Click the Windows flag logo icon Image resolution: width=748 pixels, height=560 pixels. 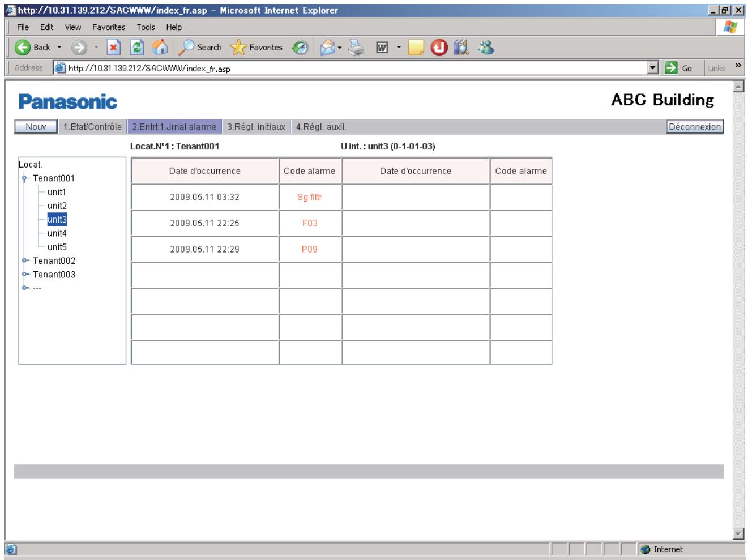click(x=730, y=27)
